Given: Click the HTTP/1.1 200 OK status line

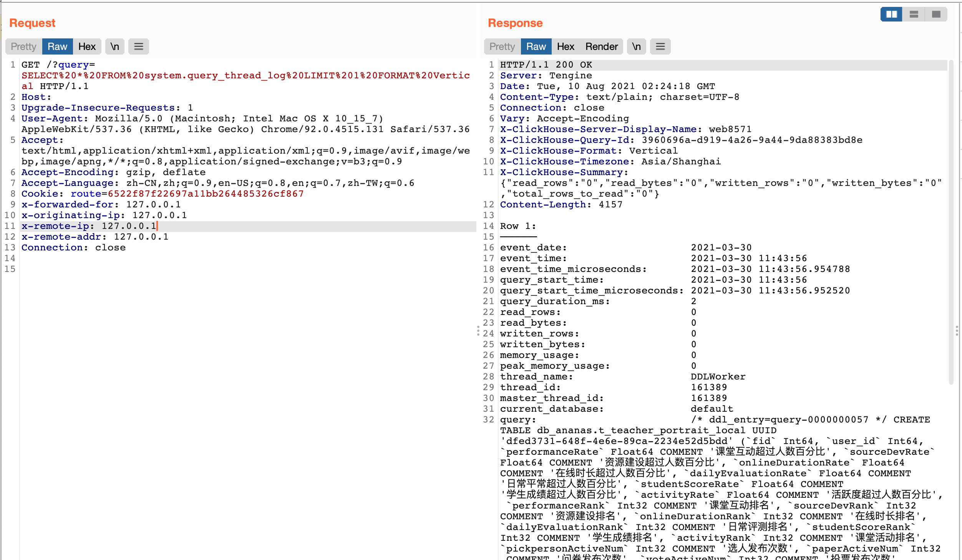Looking at the screenshot, I should [x=546, y=65].
